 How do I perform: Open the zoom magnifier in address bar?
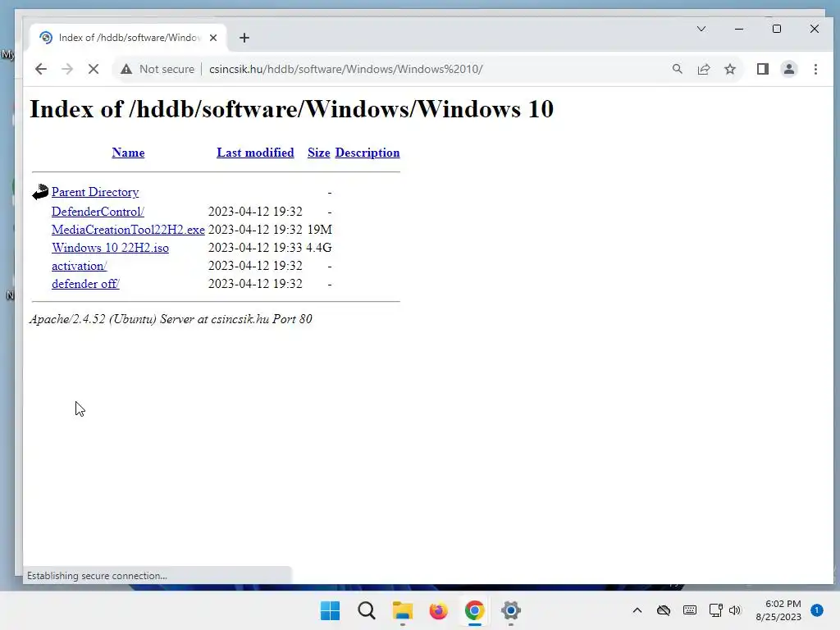pyautogui.click(x=677, y=69)
